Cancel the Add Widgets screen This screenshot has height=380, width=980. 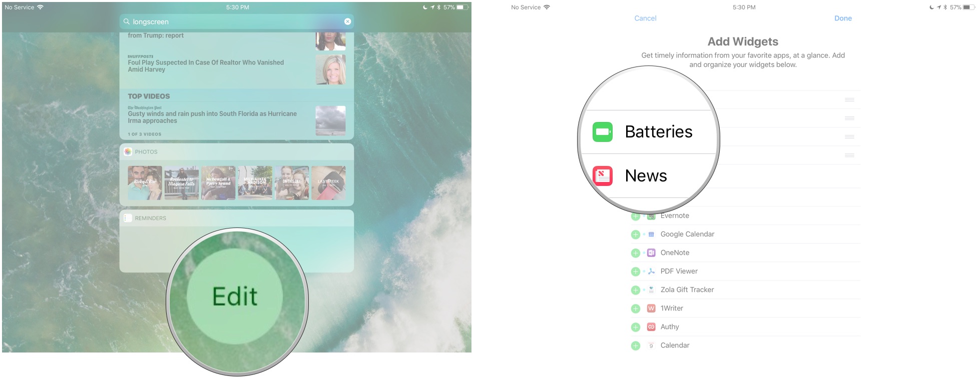coord(645,18)
